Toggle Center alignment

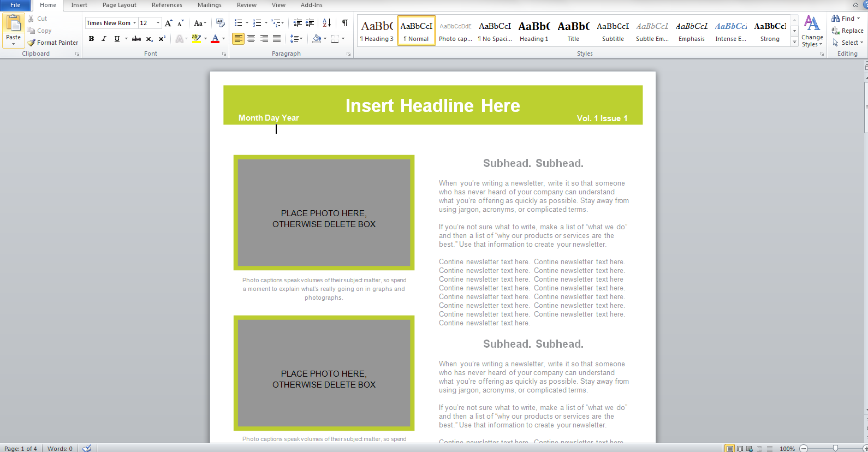click(251, 39)
